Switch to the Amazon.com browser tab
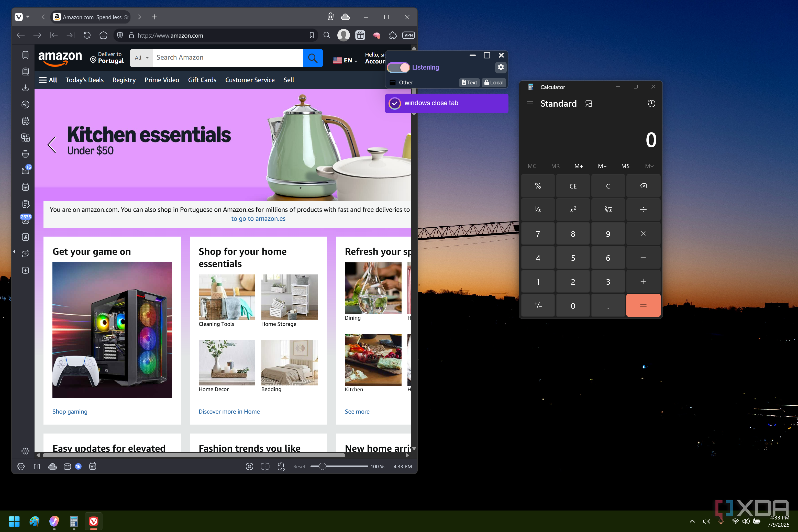 tap(91, 17)
